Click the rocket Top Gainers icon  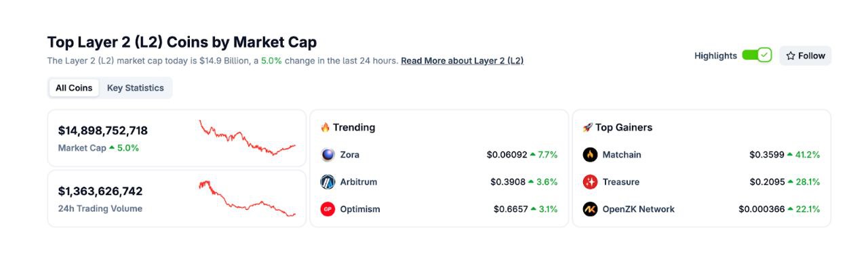587,127
